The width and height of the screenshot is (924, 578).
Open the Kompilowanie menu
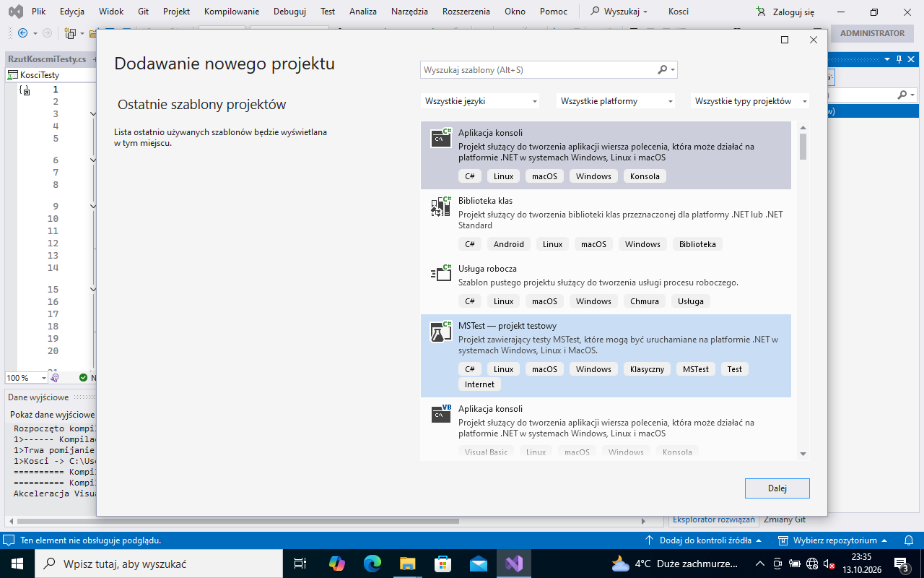[232, 12]
